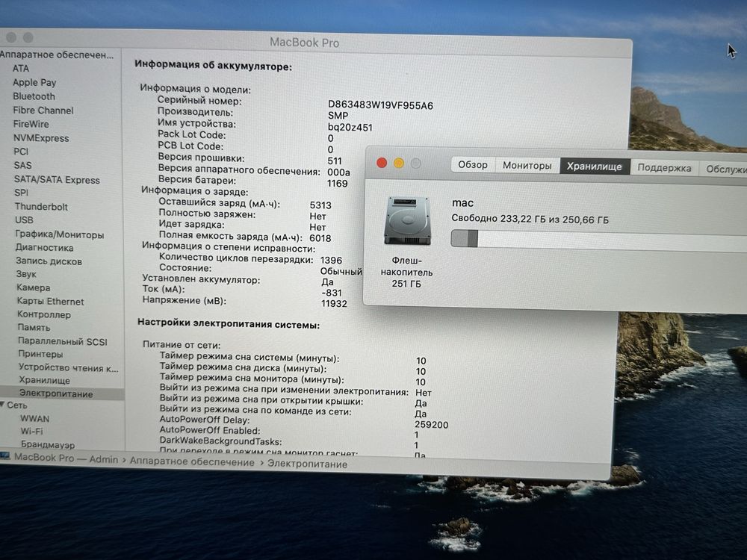Select Аппаратное обеспечен... sidebar header
The image size is (747, 560).
[56, 55]
